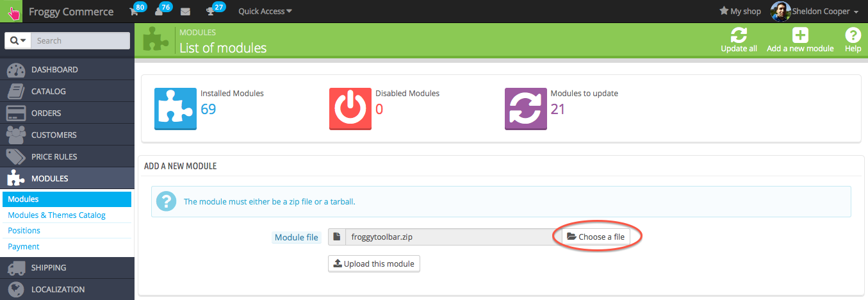The height and width of the screenshot is (300, 868).
Task: Click Upload this module button
Action: 374,263
